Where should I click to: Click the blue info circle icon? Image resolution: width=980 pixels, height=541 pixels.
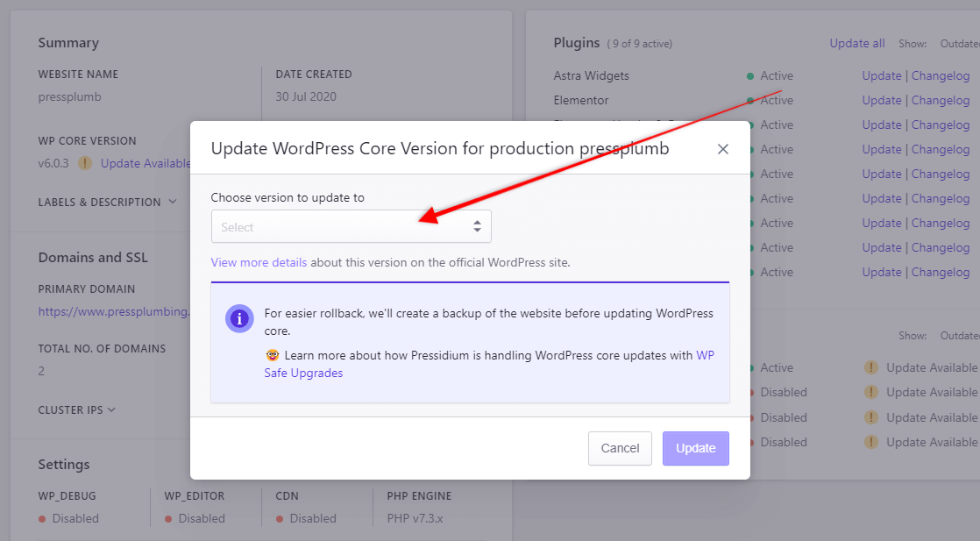[x=239, y=319]
